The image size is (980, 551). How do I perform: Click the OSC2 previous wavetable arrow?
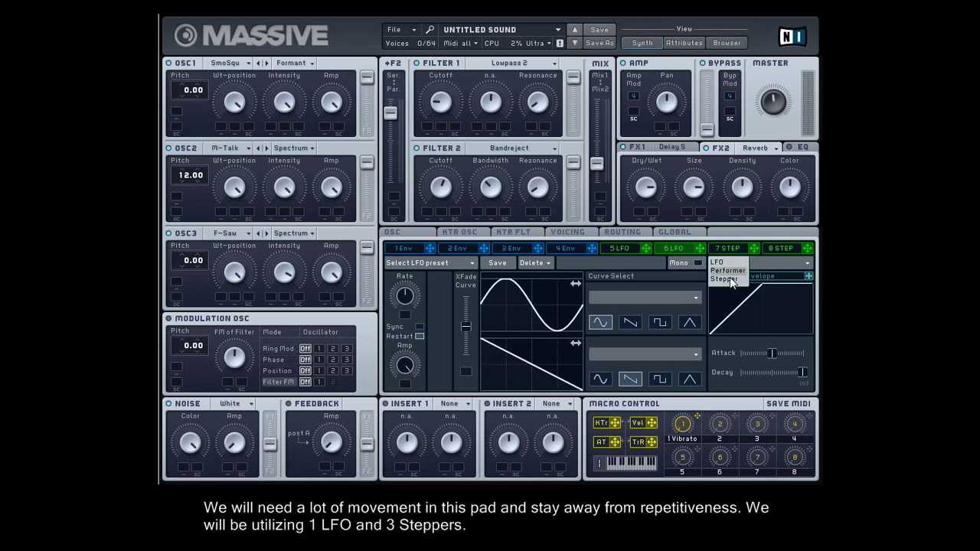click(258, 148)
